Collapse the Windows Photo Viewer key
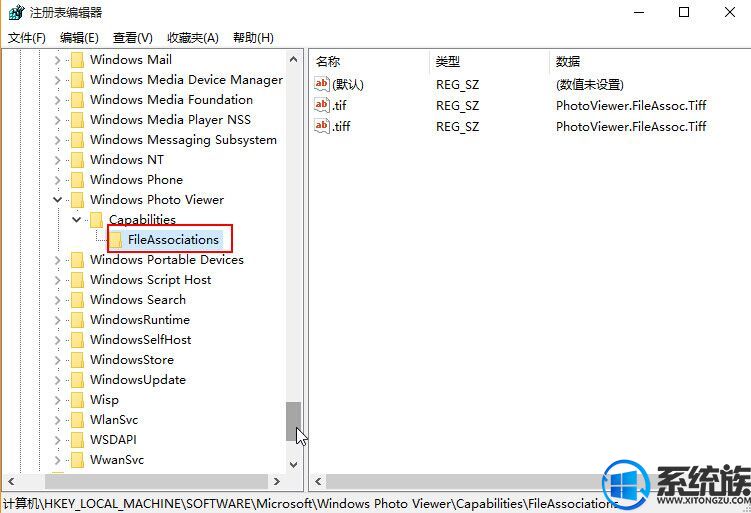751x513 pixels. coord(57,200)
